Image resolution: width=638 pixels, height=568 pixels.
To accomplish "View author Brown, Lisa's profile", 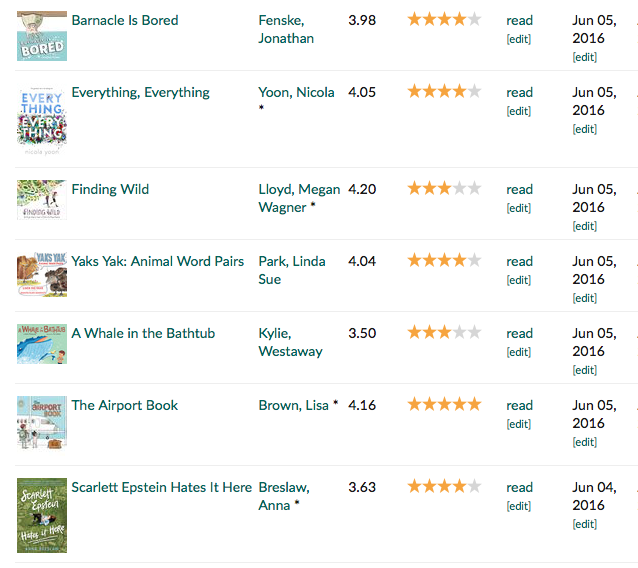I will tap(295, 405).
